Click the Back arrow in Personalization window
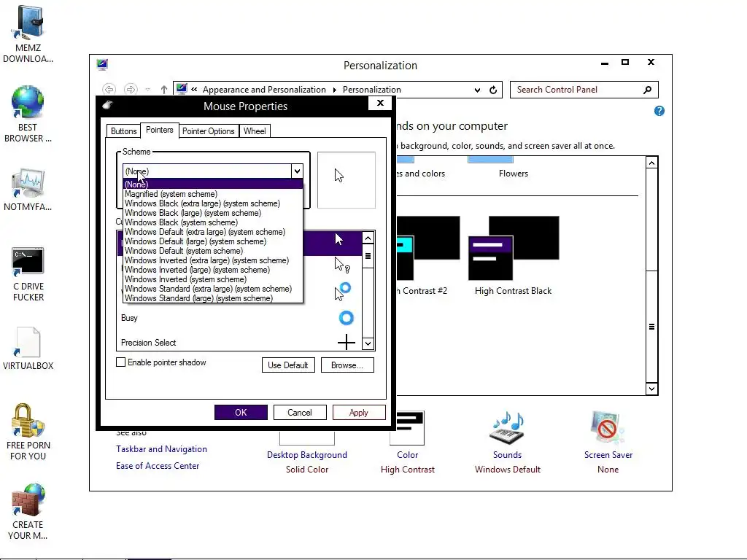This screenshot has width=747, height=560. 109,90
